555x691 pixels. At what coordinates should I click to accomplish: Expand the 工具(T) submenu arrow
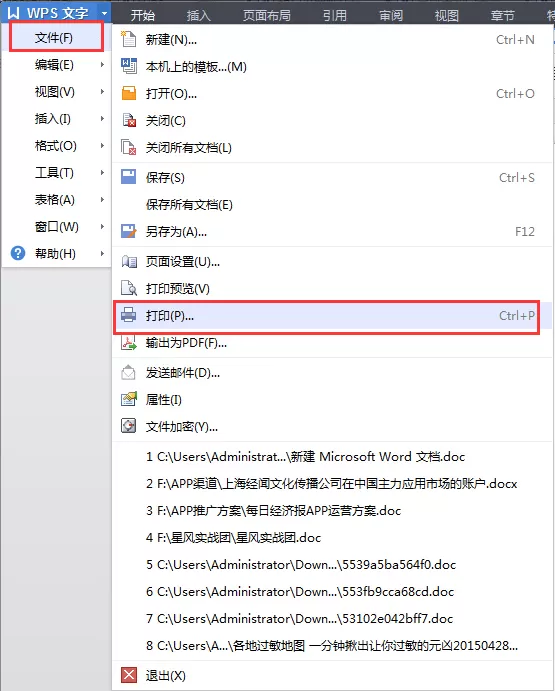(x=102, y=173)
